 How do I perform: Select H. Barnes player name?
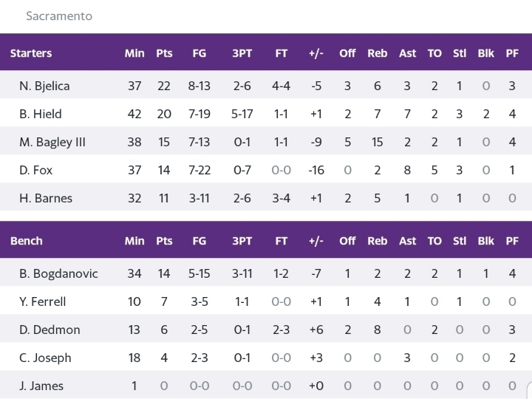pyautogui.click(x=46, y=198)
